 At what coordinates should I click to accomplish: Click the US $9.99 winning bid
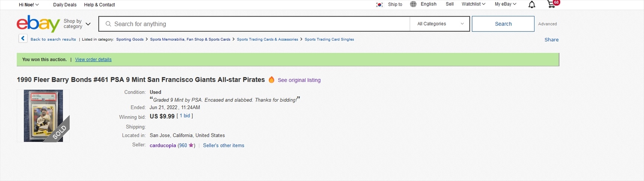(162, 116)
